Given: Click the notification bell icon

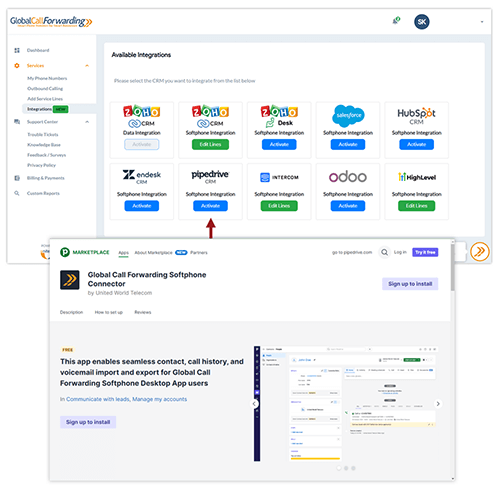Looking at the screenshot, I should coord(396,21).
